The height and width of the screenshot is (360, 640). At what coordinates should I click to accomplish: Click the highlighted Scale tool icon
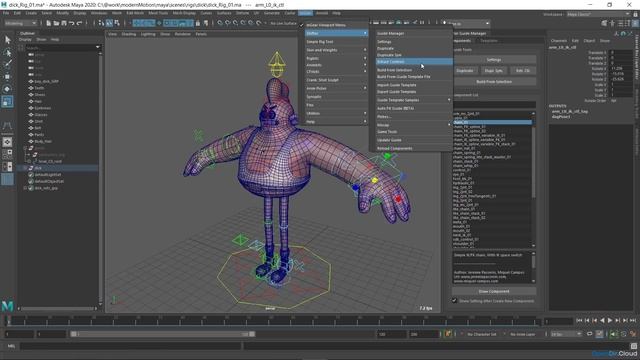pyautogui.click(x=7, y=101)
